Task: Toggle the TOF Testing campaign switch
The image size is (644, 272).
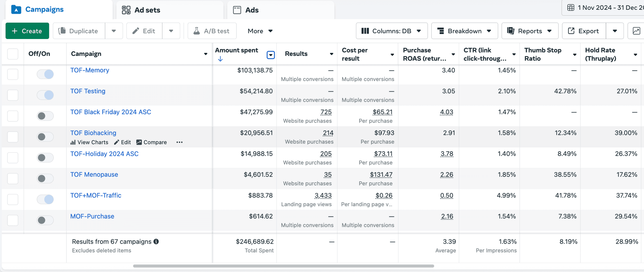Action: point(45,95)
